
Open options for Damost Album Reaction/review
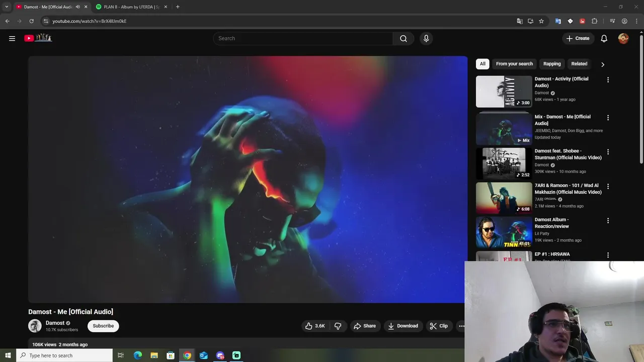coord(608,221)
